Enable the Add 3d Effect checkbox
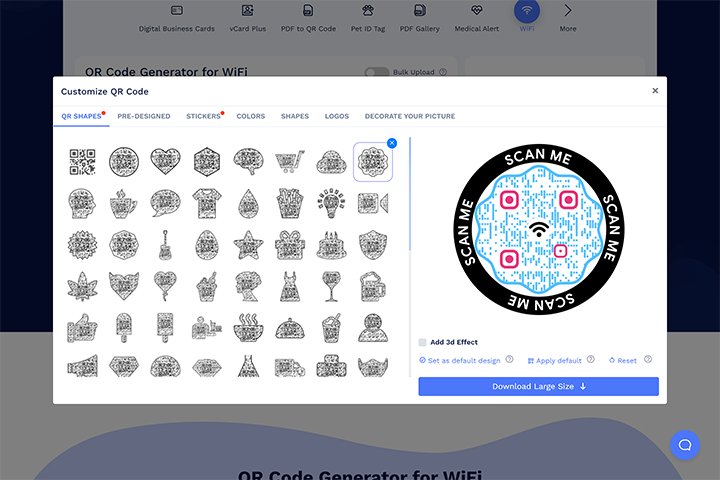The height and width of the screenshot is (480, 720). [x=422, y=342]
